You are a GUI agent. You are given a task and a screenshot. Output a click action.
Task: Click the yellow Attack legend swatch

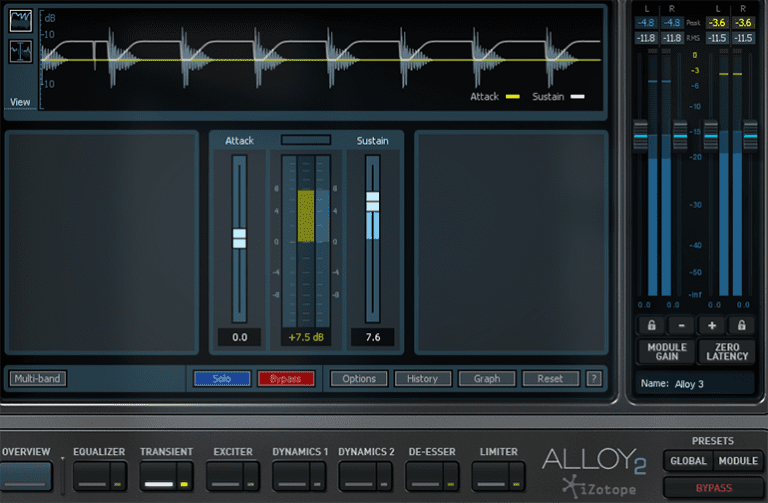tap(512, 96)
